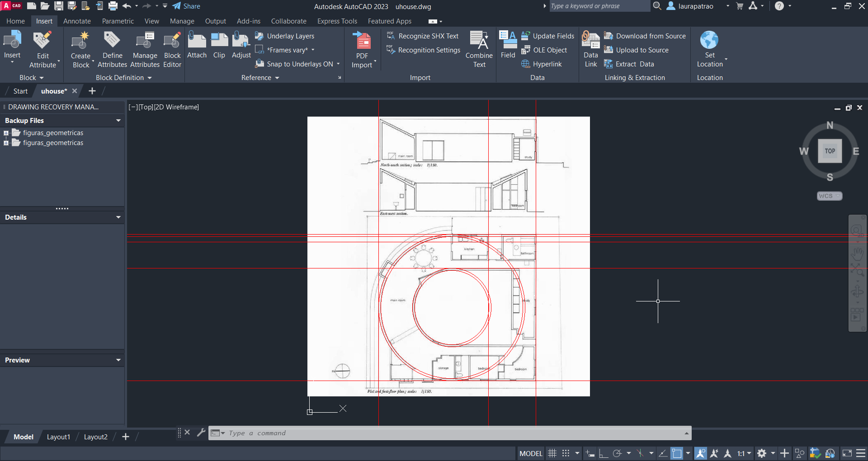Click the Combine Text tool
Image resolution: width=868 pixels, height=461 pixels.
click(x=479, y=49)
